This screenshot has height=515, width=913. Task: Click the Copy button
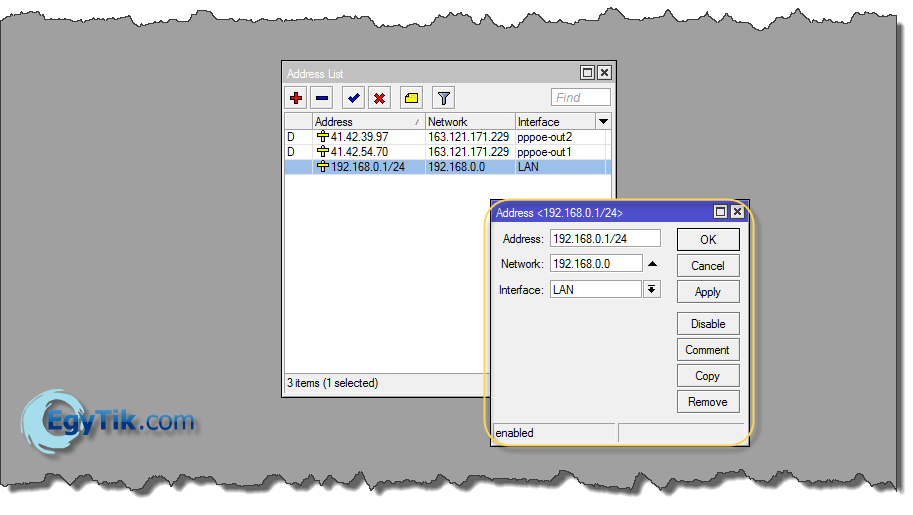pyautogui.click(x=707, y=376)
